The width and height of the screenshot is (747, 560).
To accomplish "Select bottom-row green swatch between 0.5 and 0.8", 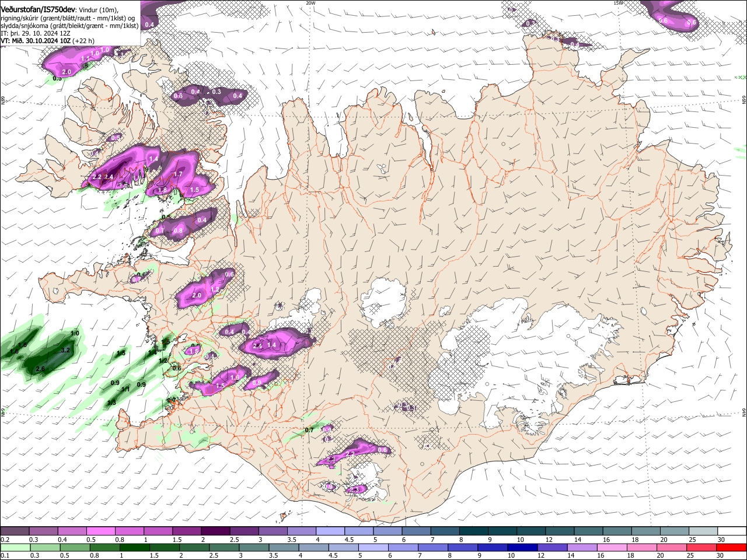I will [x=75, y=548].
